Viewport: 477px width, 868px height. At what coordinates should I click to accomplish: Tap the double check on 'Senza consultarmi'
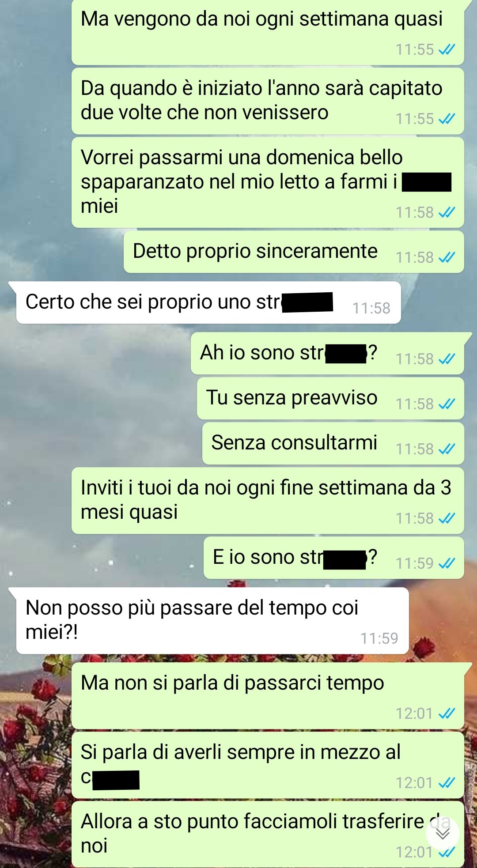447,449
